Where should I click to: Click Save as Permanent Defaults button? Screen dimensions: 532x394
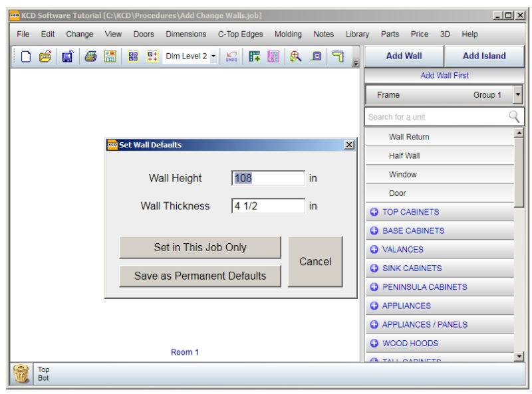pyautogui.click(x=200, y=276)
